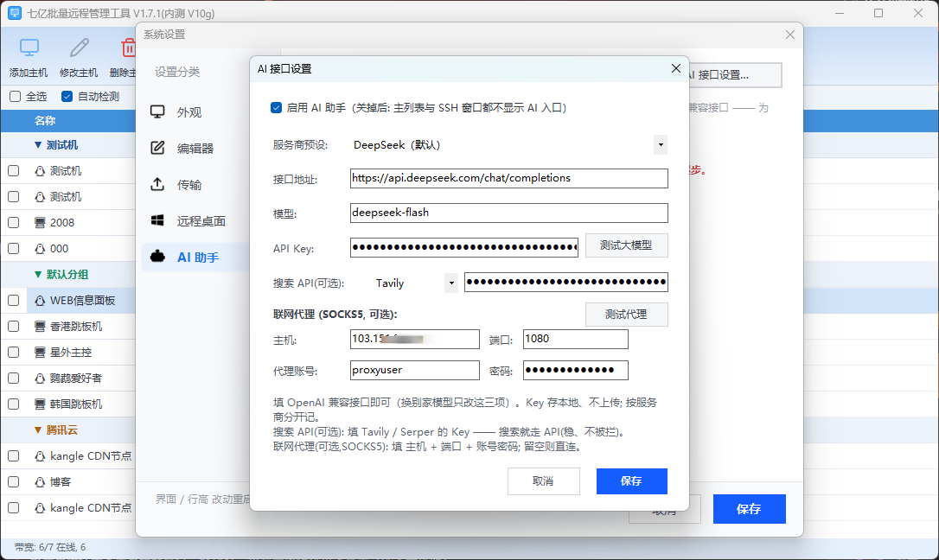Click the server icon of 2008

[x=40, y=223]
